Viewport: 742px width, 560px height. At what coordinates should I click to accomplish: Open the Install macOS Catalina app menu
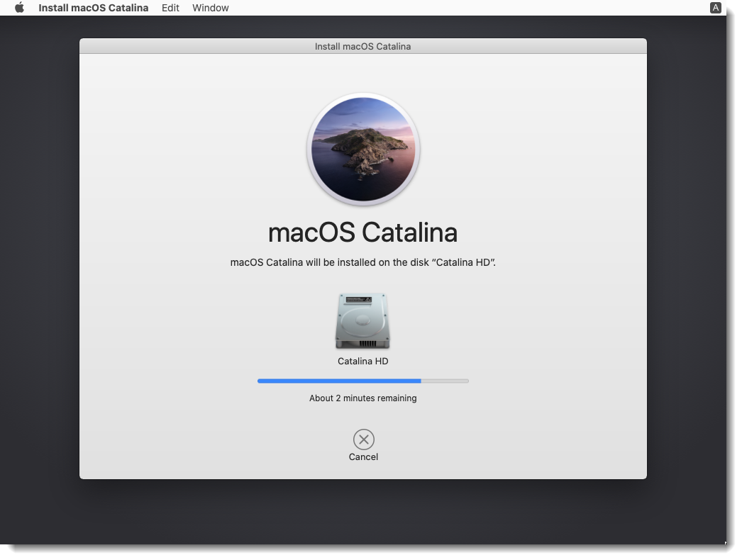click(x=93, y=8)
